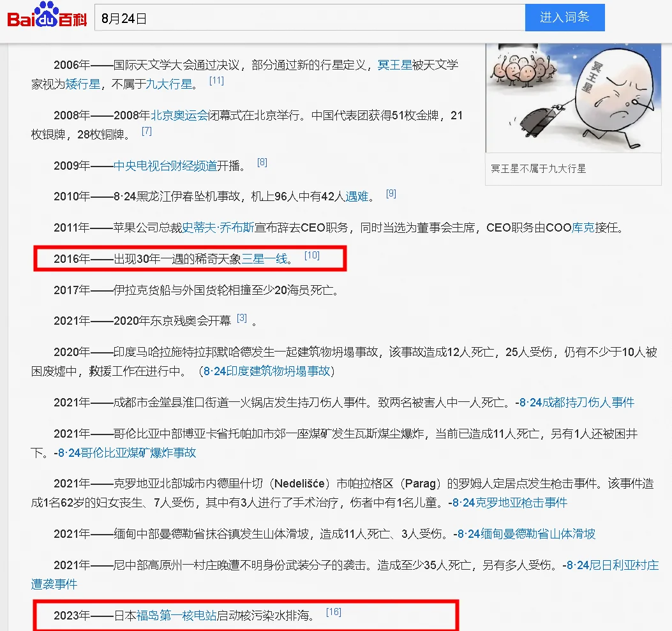Click reference marker [10]
This screenshot has height=631, width=672.
click(312, 256)
